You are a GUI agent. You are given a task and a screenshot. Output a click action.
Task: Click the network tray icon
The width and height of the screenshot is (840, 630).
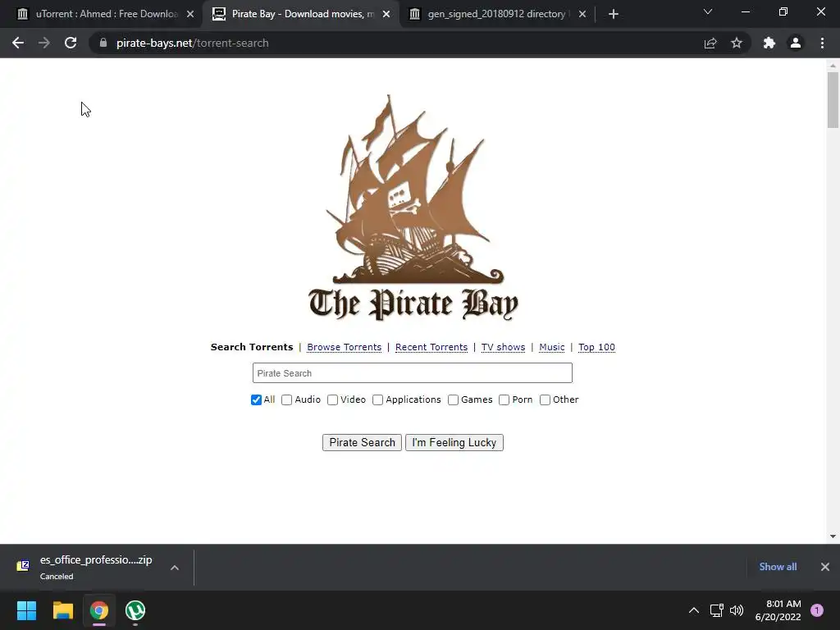pyautogui.click(x=716, y=610)
